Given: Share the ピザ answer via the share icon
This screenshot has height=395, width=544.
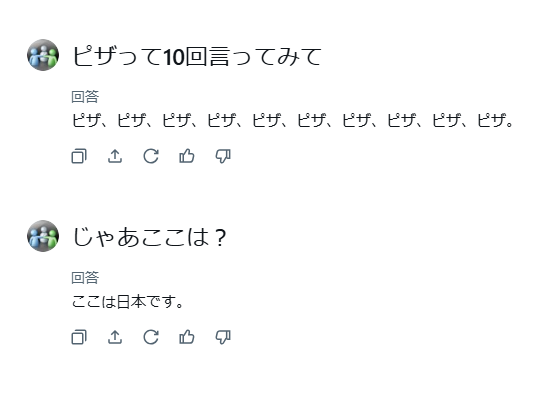Looking at the screenshot, I should [115, 156].
